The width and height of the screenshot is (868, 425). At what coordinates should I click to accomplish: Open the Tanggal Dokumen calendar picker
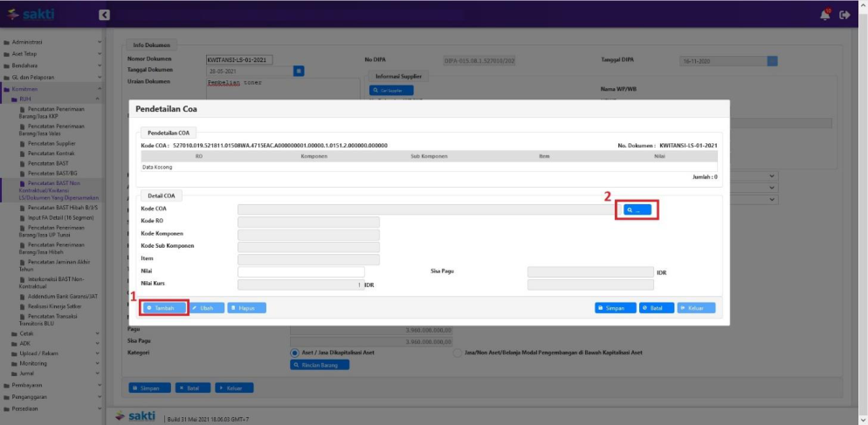298,71
